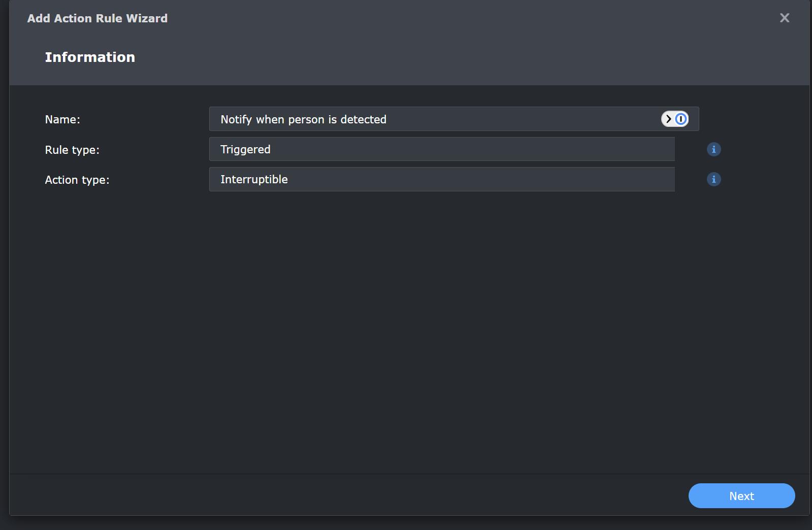Screen dimensions: 812x530
Task: Click the Information step heading
Action: [x=90, y=57]
